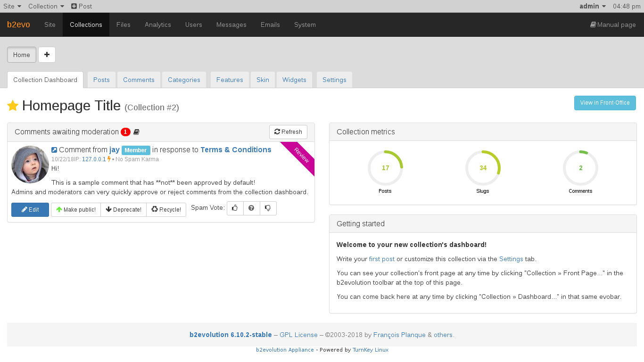Refresh the comments awaiting moderation
Image resolution: width=644 pixels, height=362 pixels.
[288, 132]
